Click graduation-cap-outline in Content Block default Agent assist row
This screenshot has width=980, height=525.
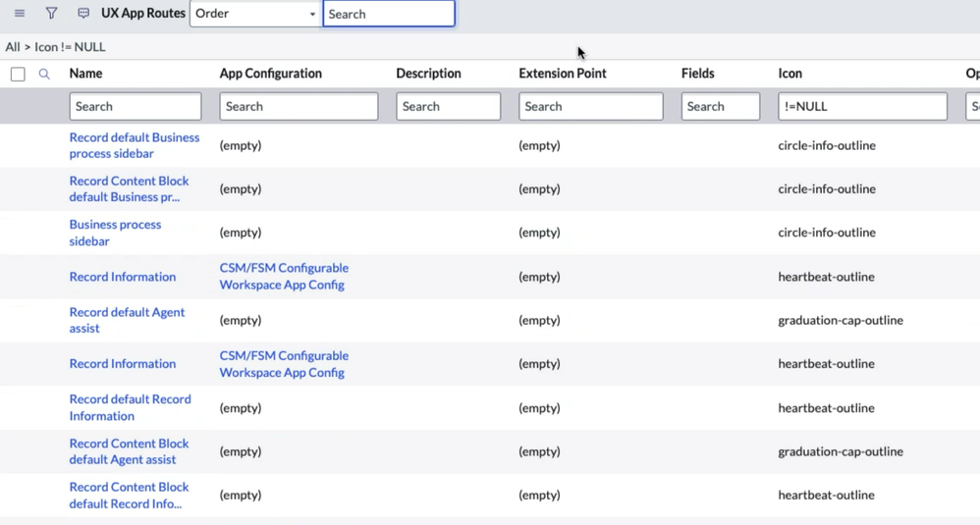(840, 451)
